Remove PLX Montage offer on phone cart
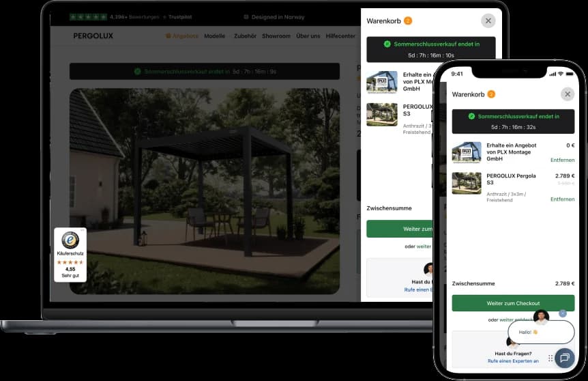 562,160
